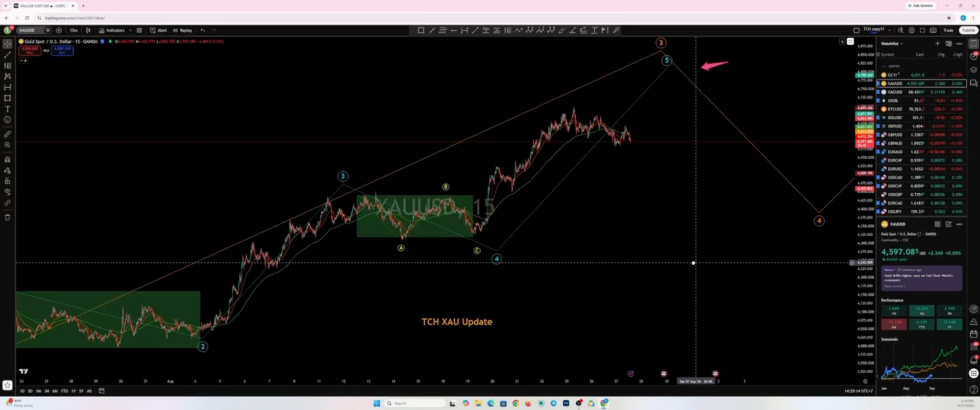Open the layout selection square icon
The width and height of the screenshot is (980, 410).
click(x=856, y=30)
